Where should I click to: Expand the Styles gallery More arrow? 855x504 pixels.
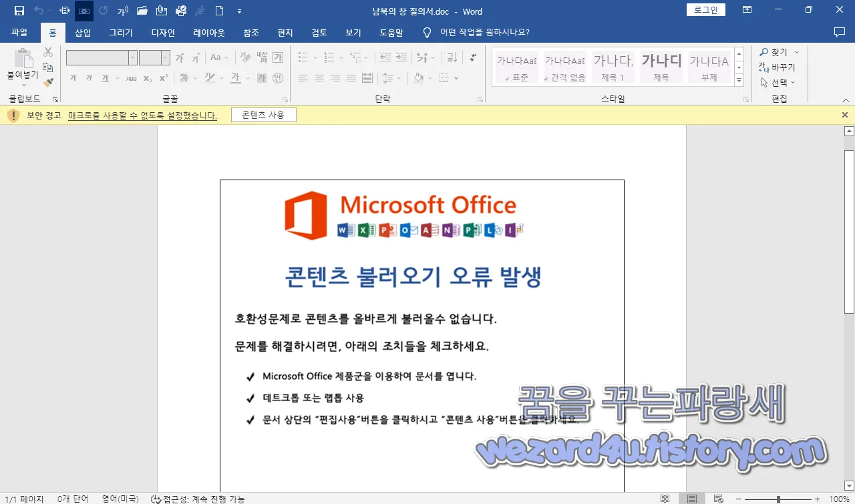[739, 81]
